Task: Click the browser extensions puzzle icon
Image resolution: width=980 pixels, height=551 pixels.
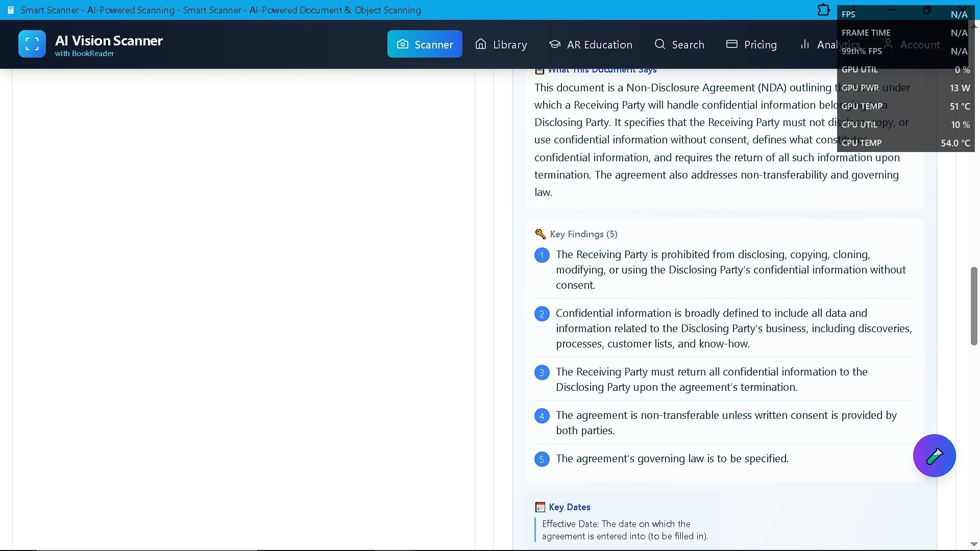Action: coord(823,10)
